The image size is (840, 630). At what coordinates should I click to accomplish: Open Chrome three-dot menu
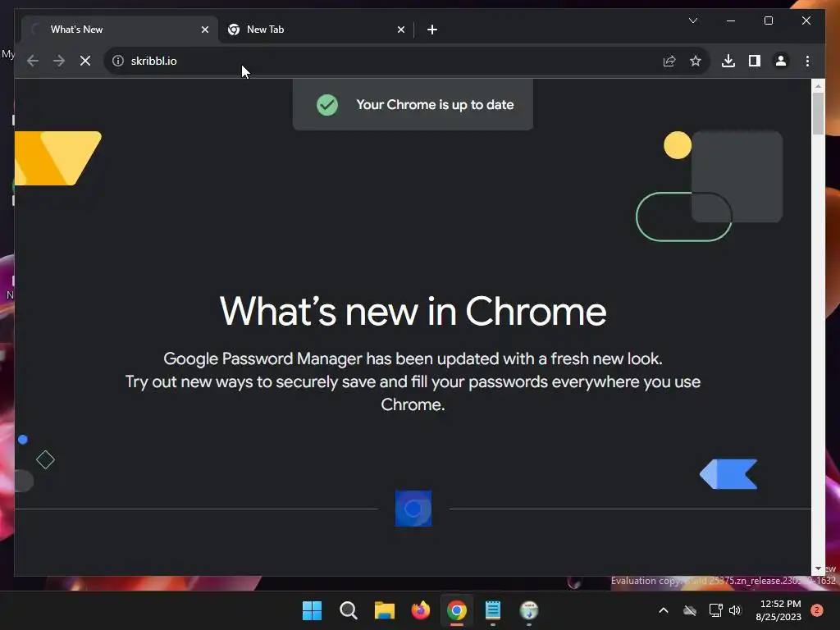point(807,61)
